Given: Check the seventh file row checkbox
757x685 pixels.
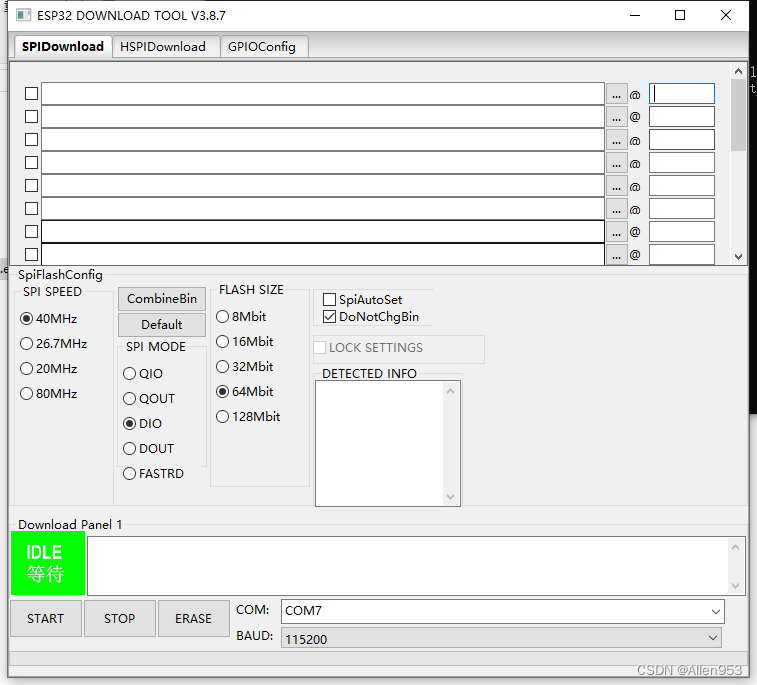Looking at the screenshot, I should (x=31, y=232).
